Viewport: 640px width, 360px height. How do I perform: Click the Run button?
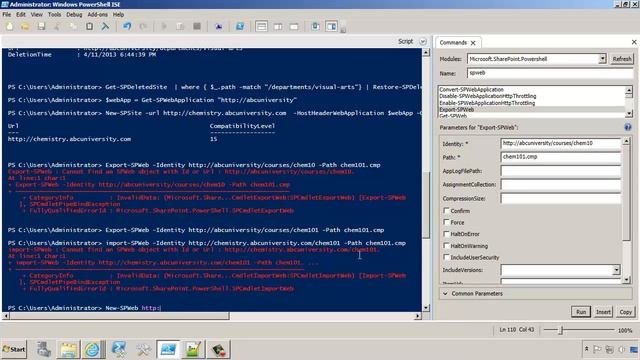click(x=581, y=312)
